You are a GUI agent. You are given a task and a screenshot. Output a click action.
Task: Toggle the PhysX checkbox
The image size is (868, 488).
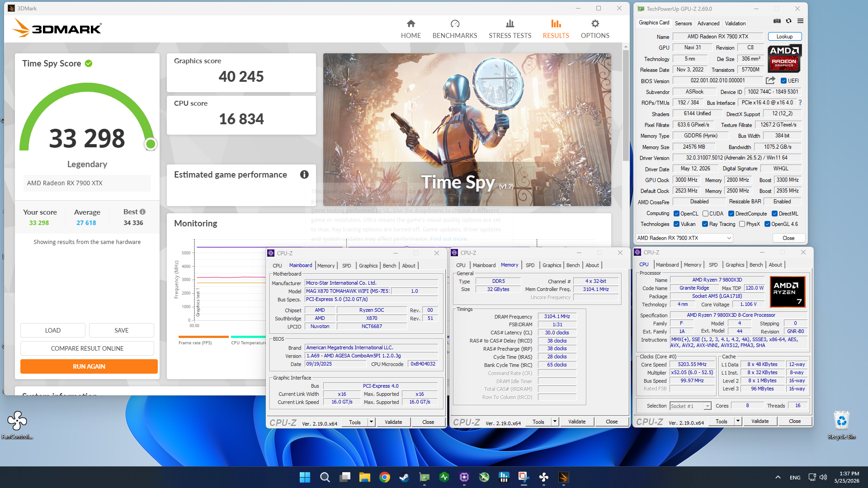click(x=742, y=224)
